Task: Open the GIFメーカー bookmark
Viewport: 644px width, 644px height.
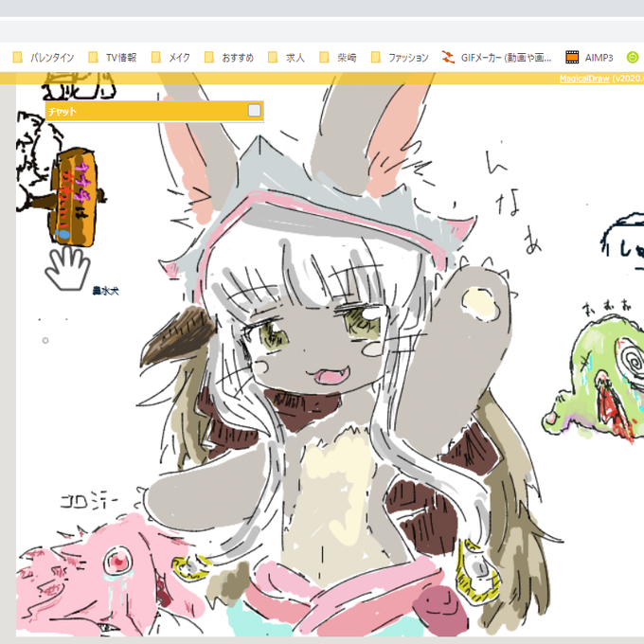Action: (496, 58)
